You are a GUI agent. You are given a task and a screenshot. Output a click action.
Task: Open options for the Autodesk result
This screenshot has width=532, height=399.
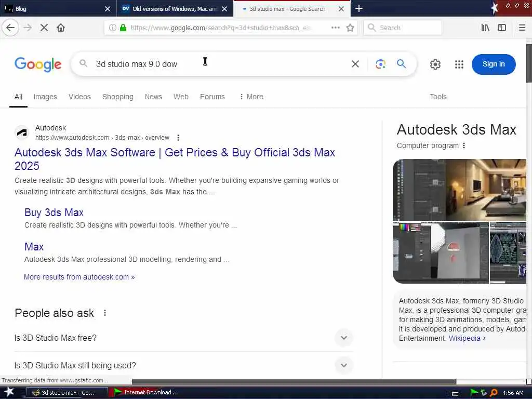(x=178, y=137)
